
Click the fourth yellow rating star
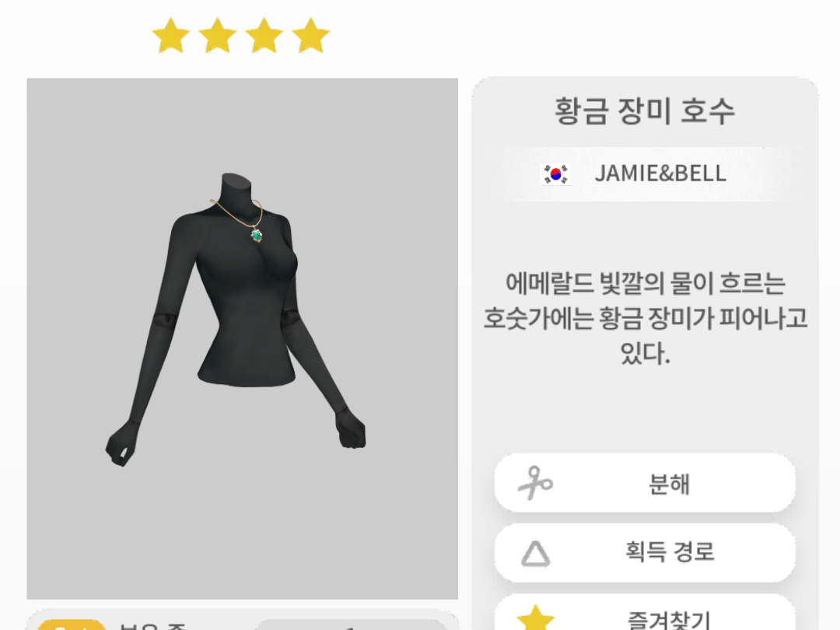coord(310,35)
